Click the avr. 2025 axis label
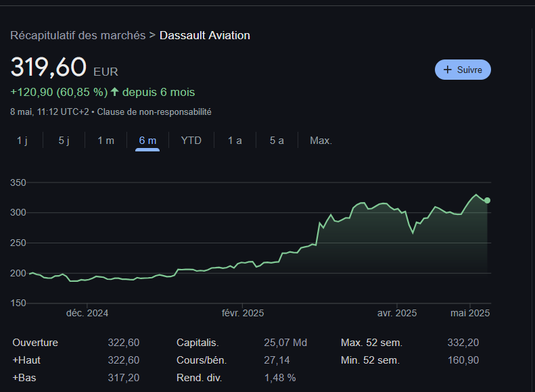 point(397,313)
